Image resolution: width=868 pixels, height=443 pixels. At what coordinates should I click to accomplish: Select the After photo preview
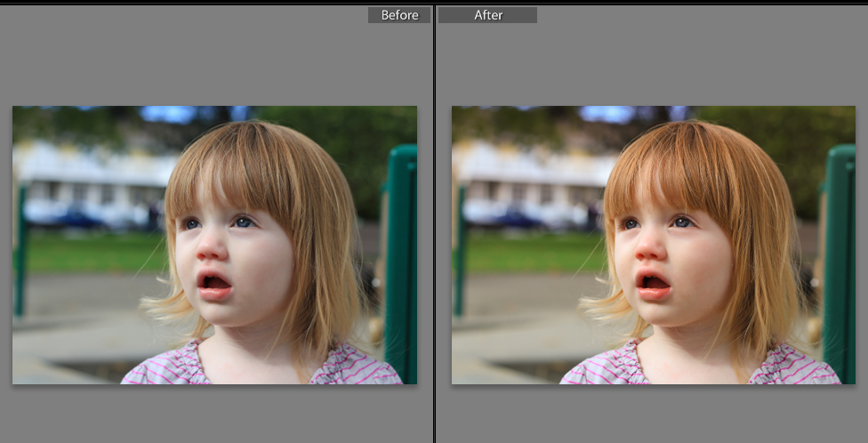(653, 245)
